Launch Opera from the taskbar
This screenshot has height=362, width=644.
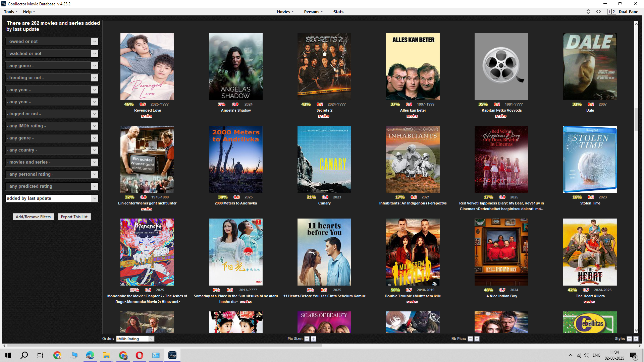[140, 355]
